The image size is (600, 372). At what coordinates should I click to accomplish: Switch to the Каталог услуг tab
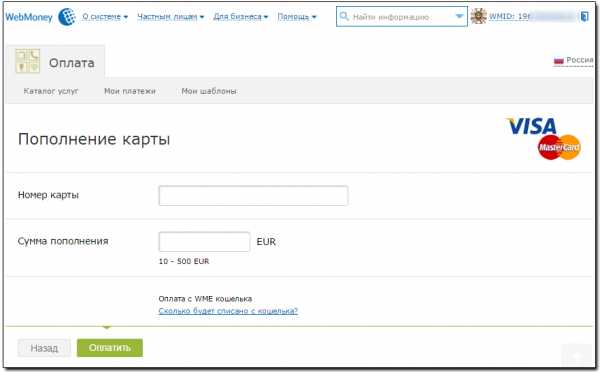51,91
